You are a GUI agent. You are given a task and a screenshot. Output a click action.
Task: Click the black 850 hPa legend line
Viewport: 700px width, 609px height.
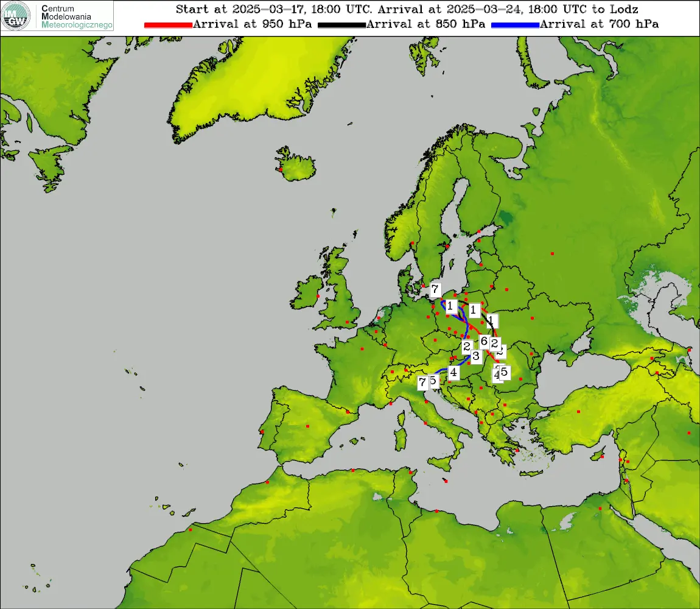coord(341,25)
